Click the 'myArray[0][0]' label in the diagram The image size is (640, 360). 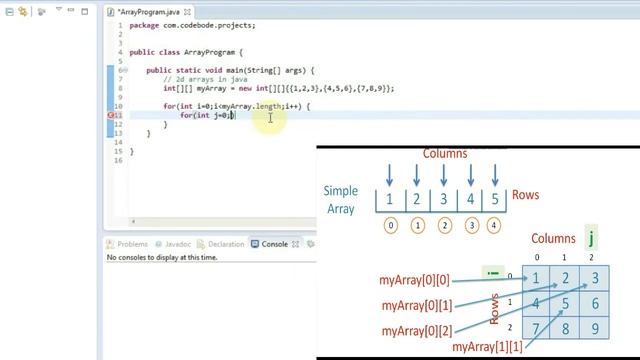click(x=414, y=280)
